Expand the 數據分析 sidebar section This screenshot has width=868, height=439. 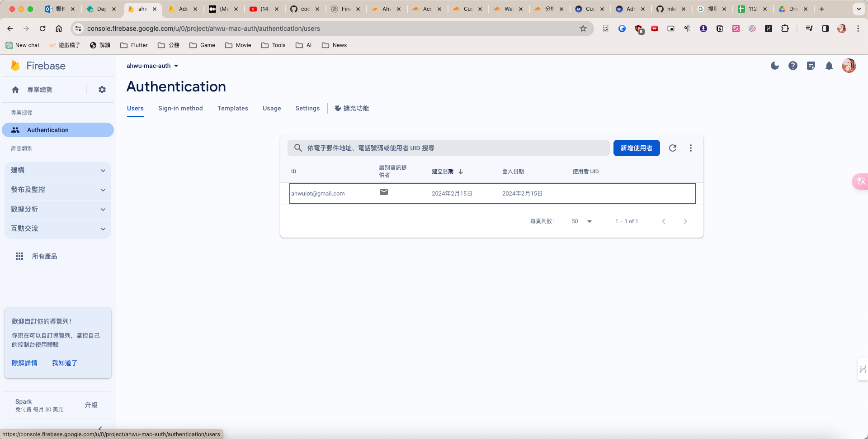(58, 209)
